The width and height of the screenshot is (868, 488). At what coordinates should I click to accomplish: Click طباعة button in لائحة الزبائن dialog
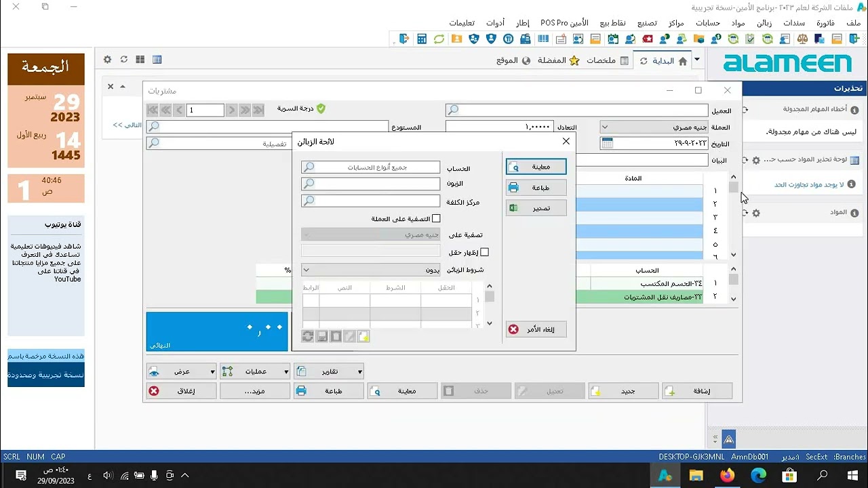click(x=536, y=188)
